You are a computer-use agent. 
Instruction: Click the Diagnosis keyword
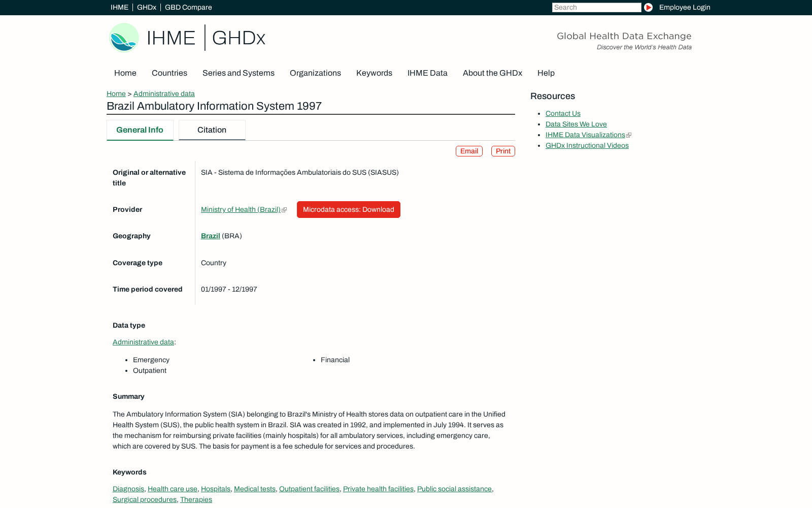tap(128, 489)
